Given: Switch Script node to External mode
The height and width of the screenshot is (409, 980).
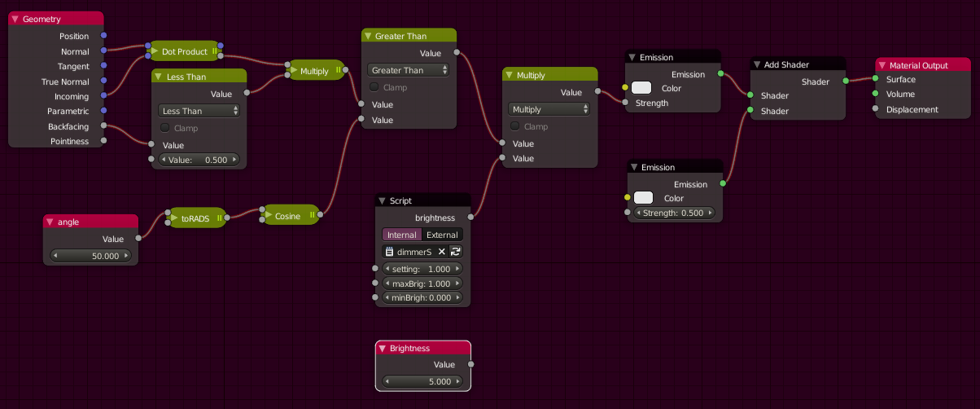Looking at the screenshot, I should pyautogui.click(x=442, y=235).
